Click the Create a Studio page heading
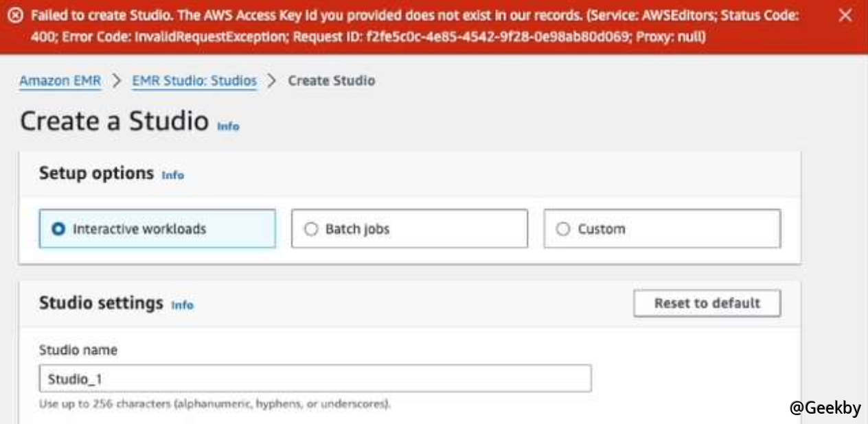 114,121
